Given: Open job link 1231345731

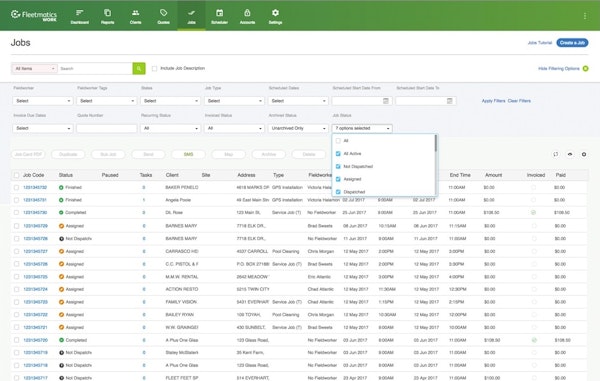Looking at the screenshot, I should (35, 200).
